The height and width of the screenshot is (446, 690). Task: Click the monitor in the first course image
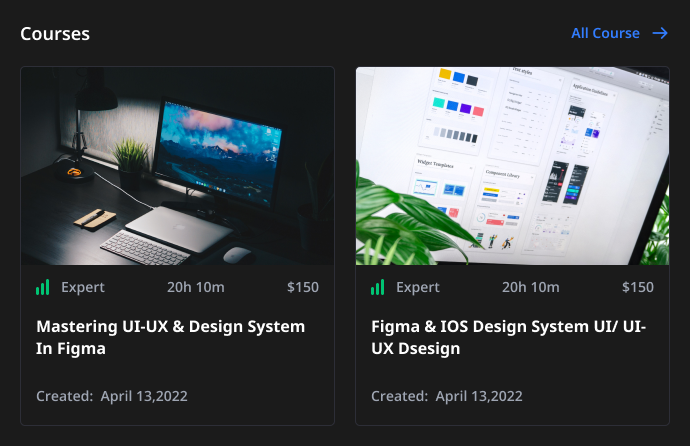click(x=219, y=152)
